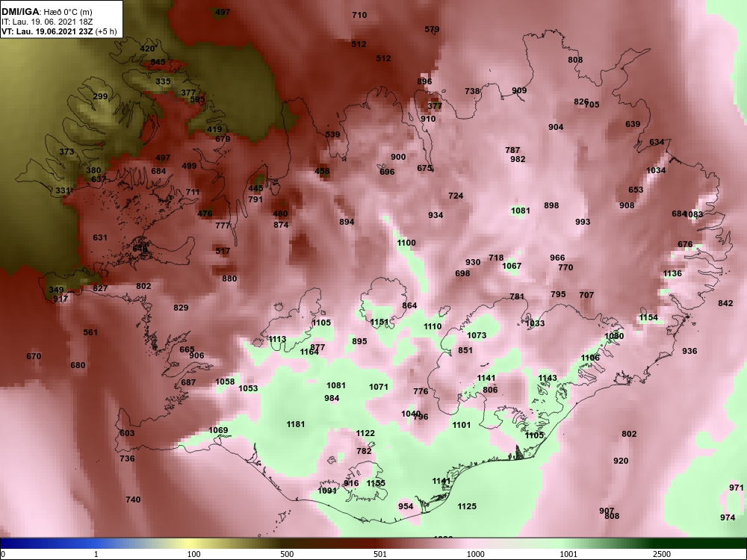Click the map value 900
Screen dimensions: 747x560
398,157
